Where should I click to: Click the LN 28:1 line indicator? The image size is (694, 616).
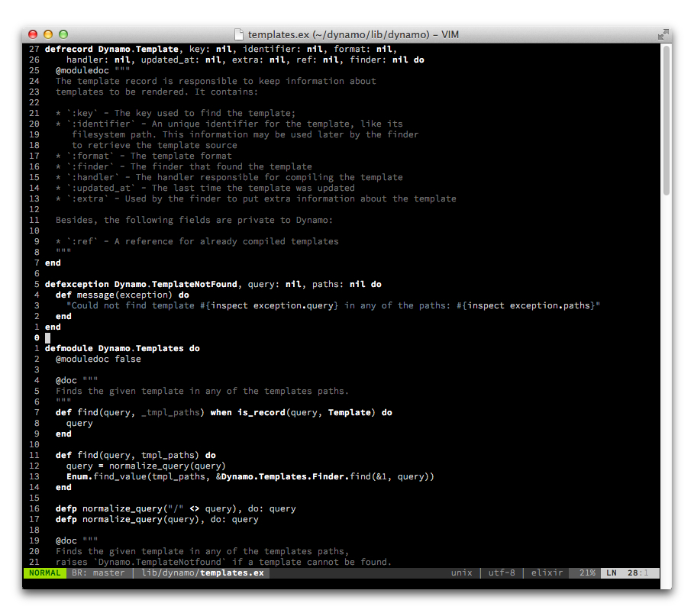(629, 572)
